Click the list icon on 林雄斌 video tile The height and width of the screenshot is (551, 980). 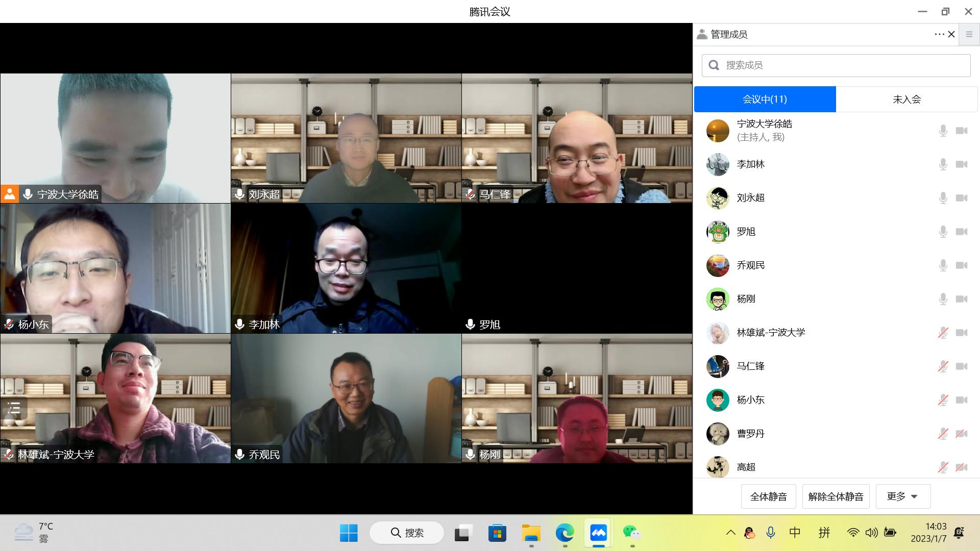click(x=14, y=408)
